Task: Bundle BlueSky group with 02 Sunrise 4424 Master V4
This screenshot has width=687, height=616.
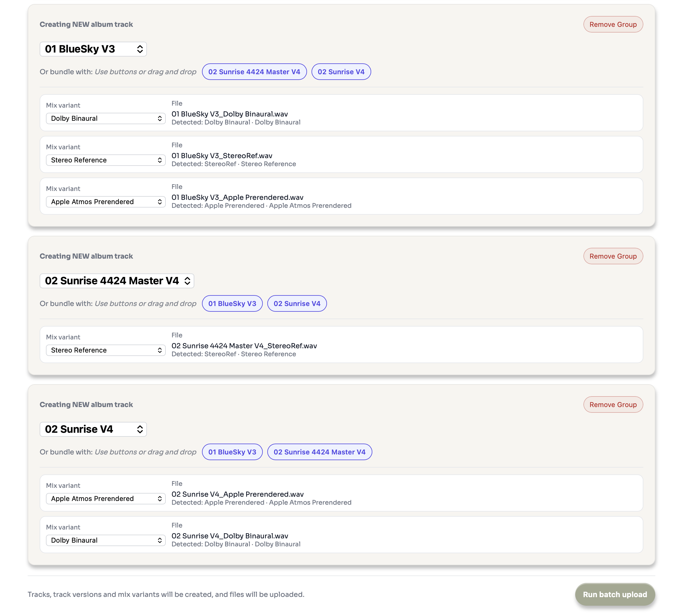Action: 254,72
